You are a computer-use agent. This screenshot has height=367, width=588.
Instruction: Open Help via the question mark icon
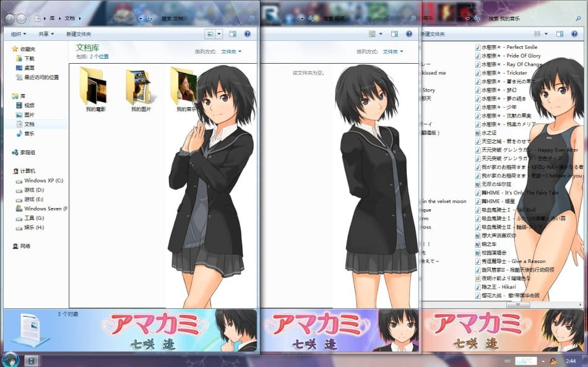(x=246, y=33)
